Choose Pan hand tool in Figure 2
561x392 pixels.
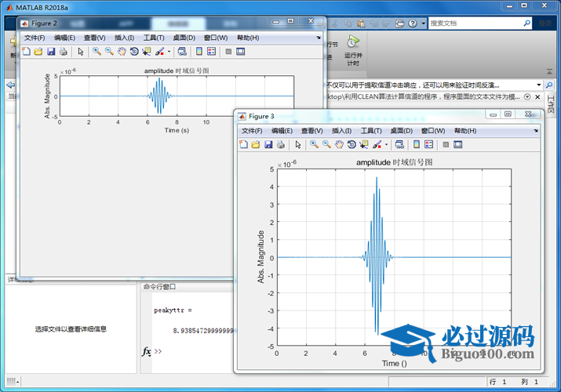click(122, 52)
